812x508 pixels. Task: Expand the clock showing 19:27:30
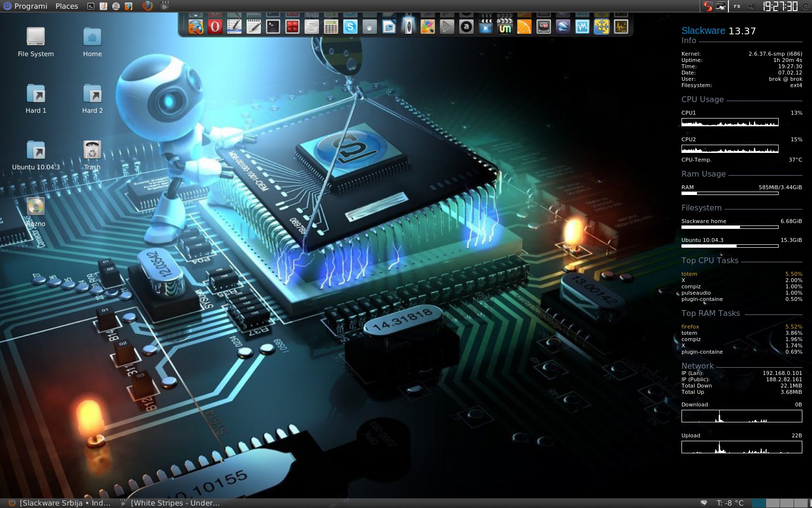click(x=780, y=6)
